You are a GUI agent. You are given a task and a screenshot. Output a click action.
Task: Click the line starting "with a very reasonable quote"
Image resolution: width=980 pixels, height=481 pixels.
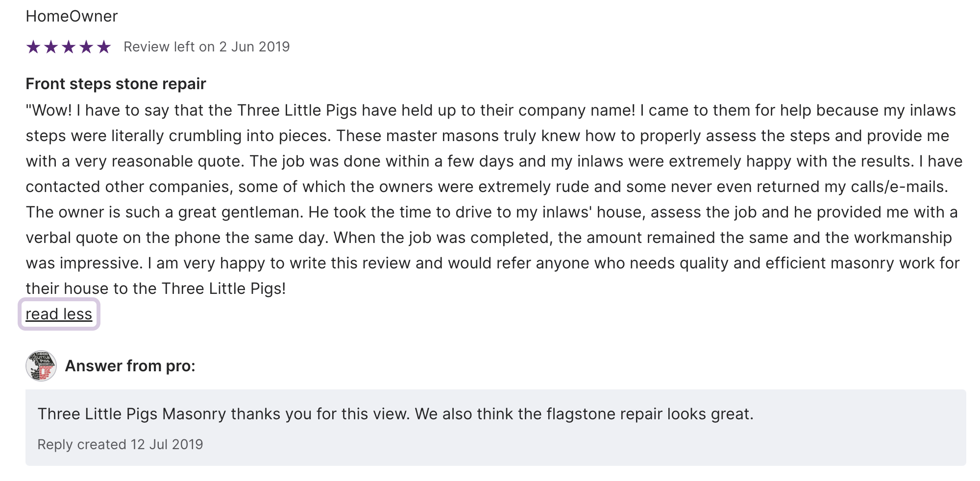click(x=494, y=161)
